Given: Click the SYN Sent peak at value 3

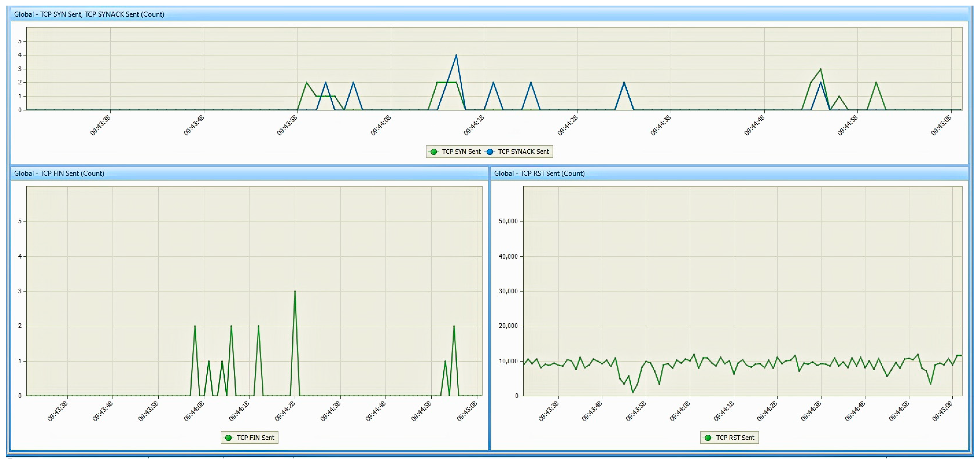Looking at the screenshot, I should [821, 69].
